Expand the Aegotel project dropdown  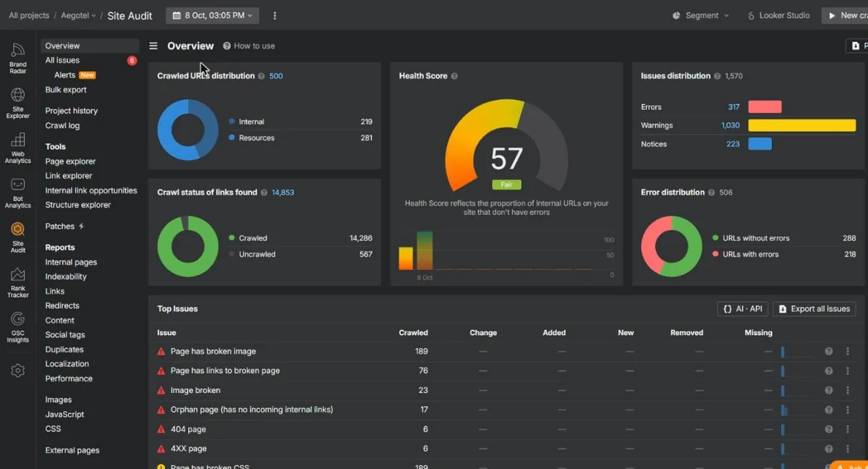point(77,15)
